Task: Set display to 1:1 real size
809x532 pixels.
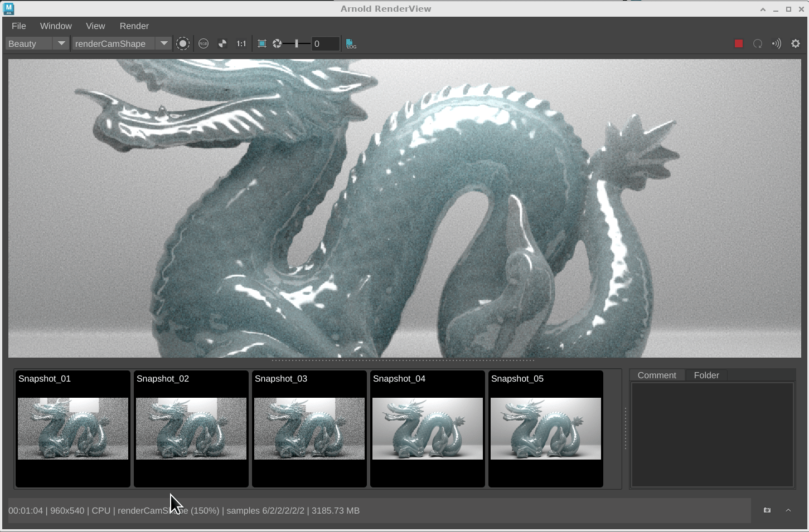Action: [x=241, y=43]
